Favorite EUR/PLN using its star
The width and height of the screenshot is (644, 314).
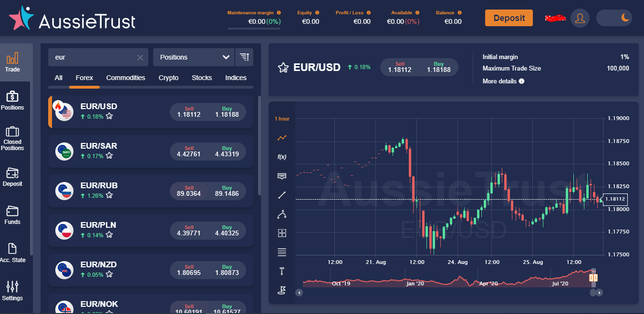[109, 235]
